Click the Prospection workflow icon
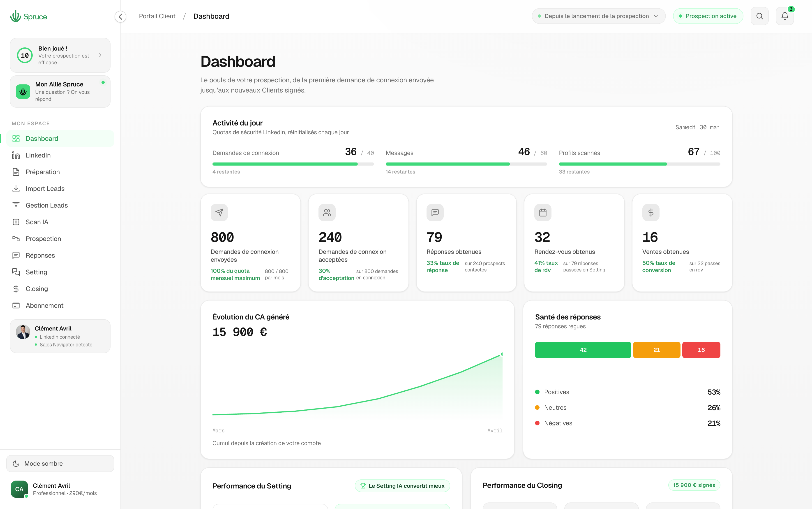Image resolution: width=812 pixels, height=509 pixels. tap(16, 239)
